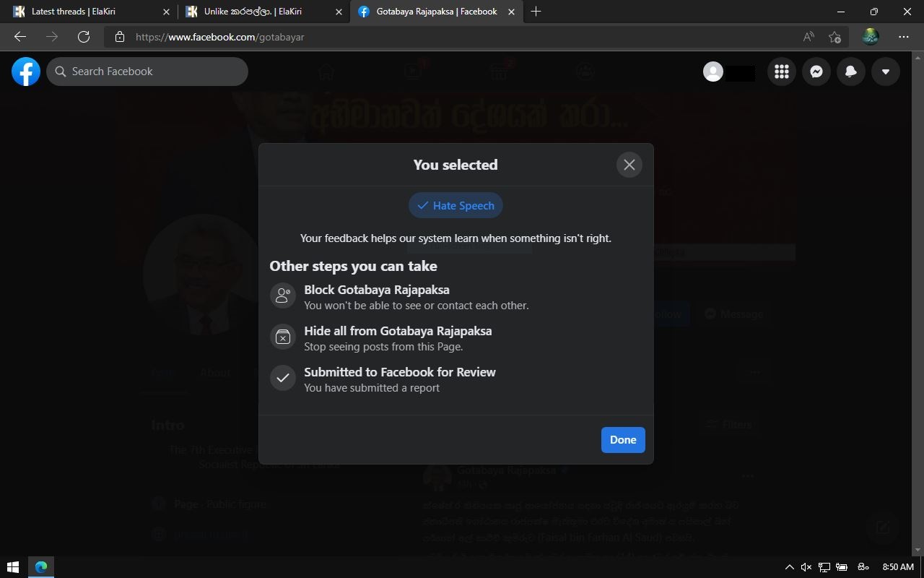This screenshot has width=924, height=578.
Task: Close the 'You selected' dialog with the X
Action: (x=629, y=165)
